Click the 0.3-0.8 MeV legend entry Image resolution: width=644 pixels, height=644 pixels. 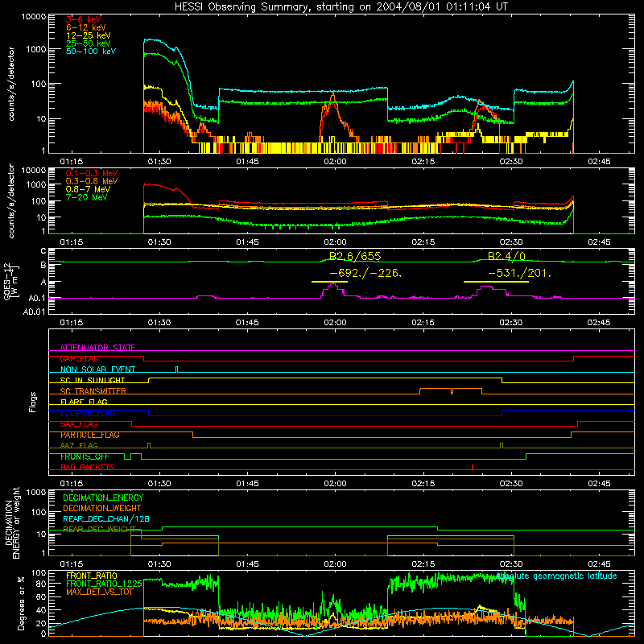tap(92, 181)
